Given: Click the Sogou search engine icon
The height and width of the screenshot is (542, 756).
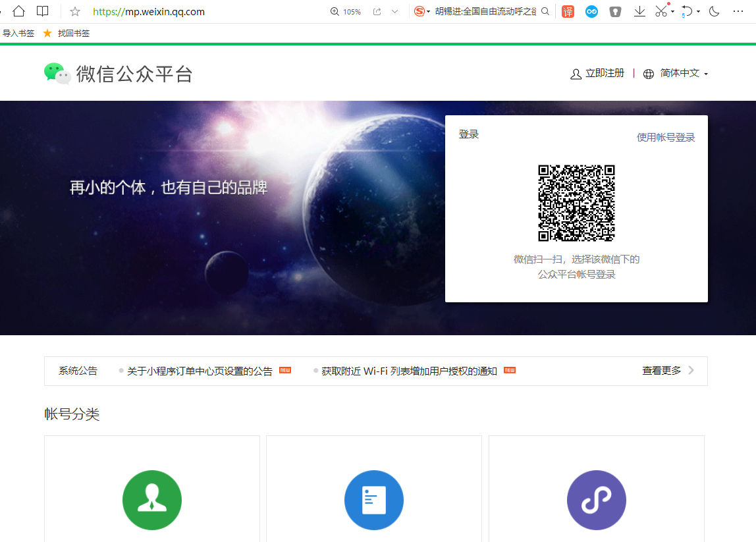Looking at the screenshot, I should [x=419, y=11].
